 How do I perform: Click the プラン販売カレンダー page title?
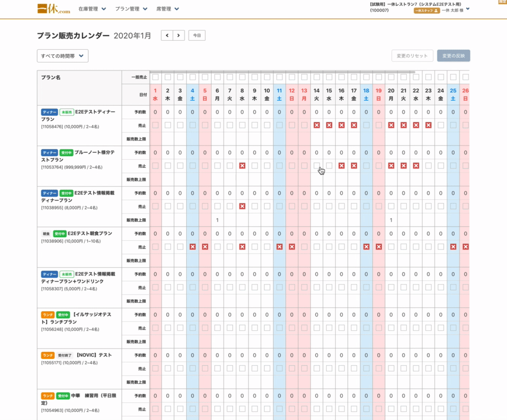tap(73, 36)
